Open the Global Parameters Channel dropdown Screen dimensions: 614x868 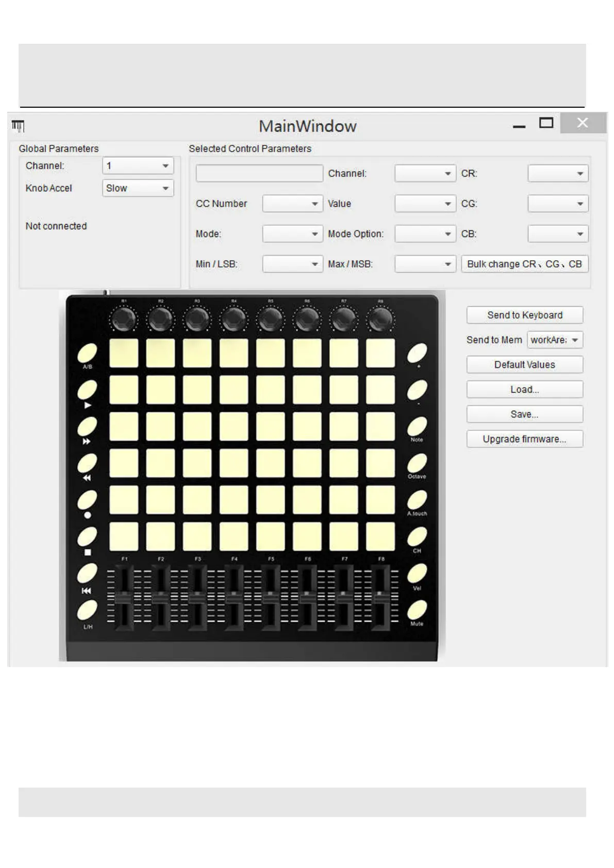pyautogui.click(x=138, y=166)
